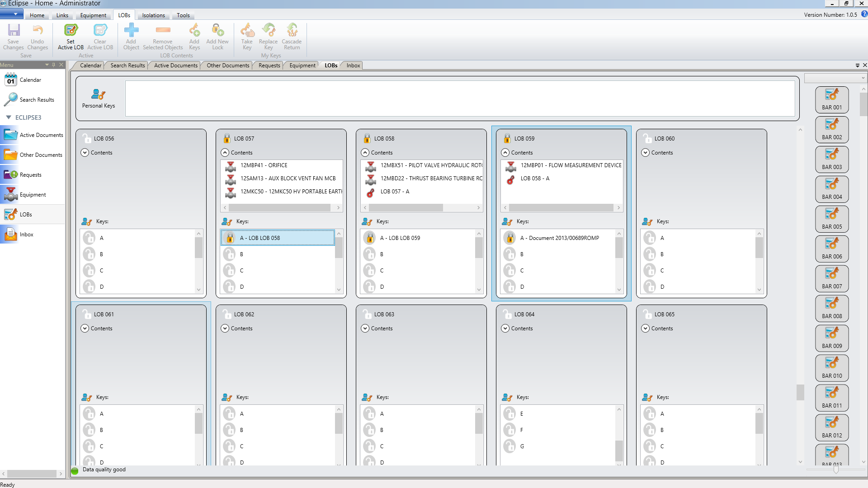Screen dimensions: 868x488
Task: Switch to Calendar document tab
Action: 90,66
